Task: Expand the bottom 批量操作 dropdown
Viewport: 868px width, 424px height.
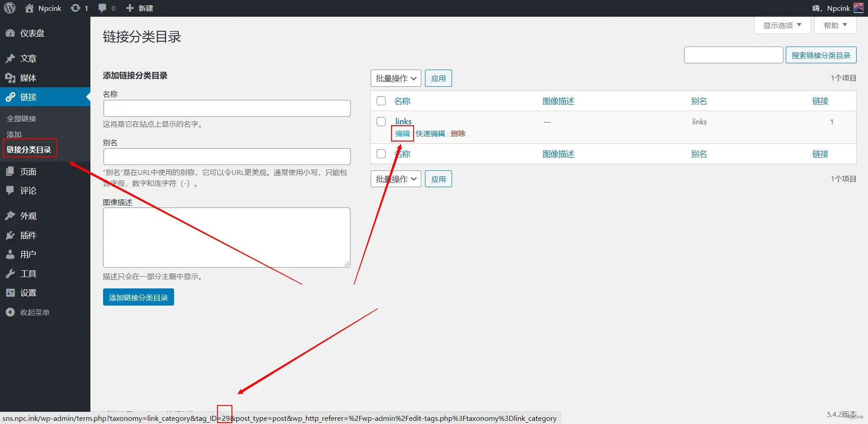Action: [396, 179]
